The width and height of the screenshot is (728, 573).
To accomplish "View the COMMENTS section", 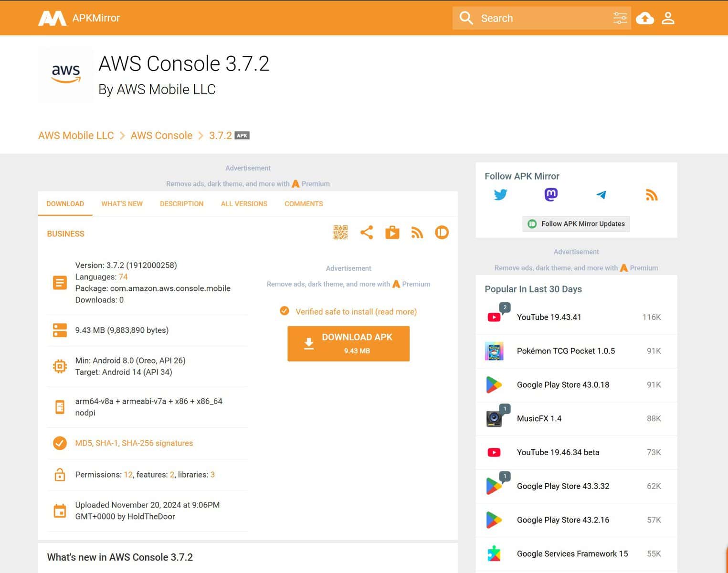I will click(x=304, y=204).
